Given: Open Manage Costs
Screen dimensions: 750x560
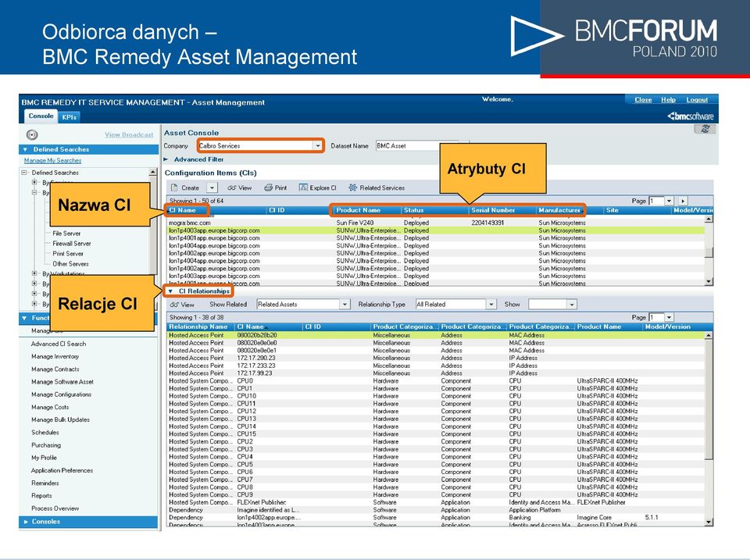Looking at the screenshot, I should (x=50, y=407).
